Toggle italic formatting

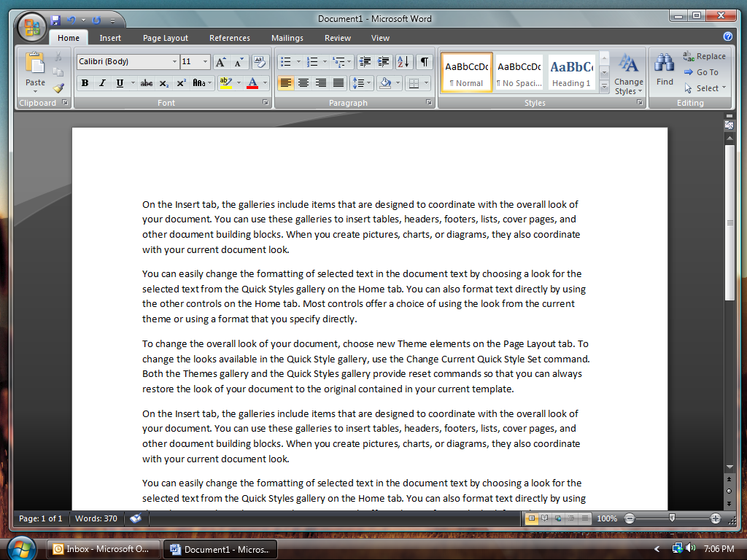pyautogui.click(x=102, y=83)
